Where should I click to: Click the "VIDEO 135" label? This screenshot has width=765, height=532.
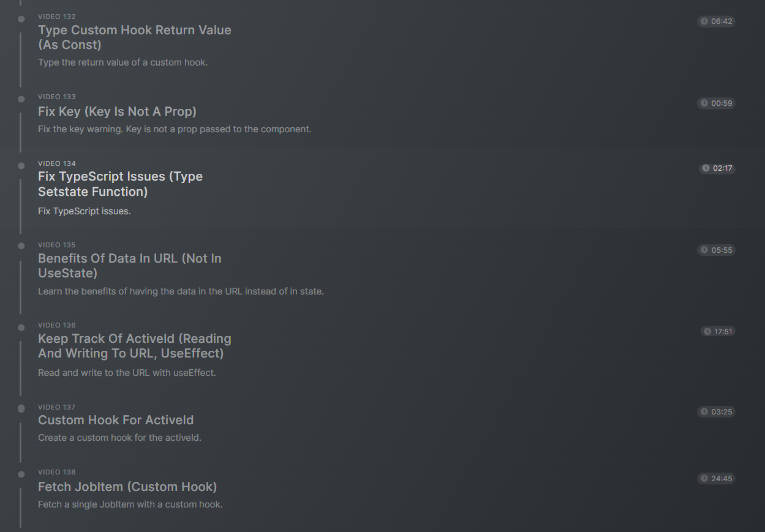(57, 245)
